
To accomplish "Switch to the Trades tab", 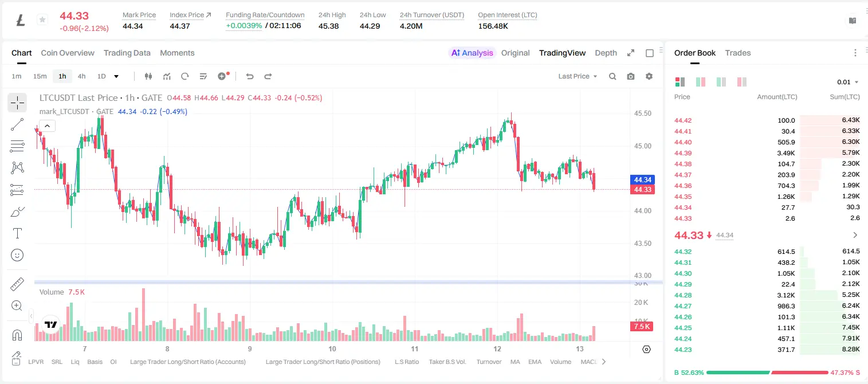I will (738, 53).
